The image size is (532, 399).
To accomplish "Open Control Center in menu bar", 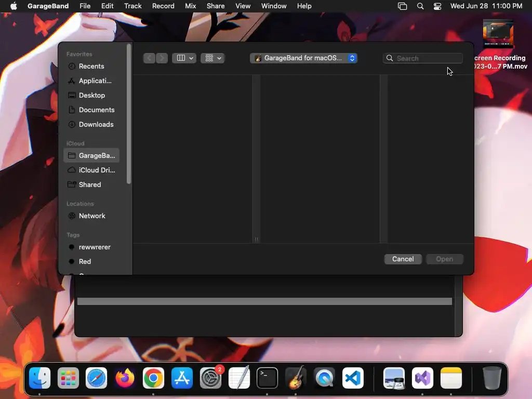I will tap(437, 6).
